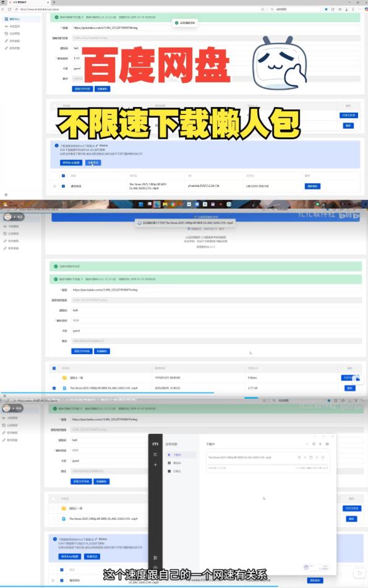The height and width of the screenshot is (588, 368).
Task: Pause The.Stone.2025 download task in Motrix
Action: click(x=299, y=457)
